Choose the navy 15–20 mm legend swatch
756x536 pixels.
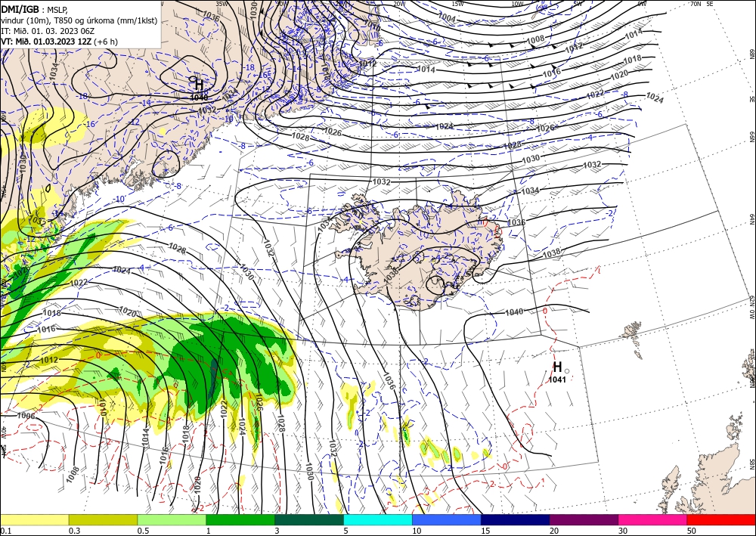pos(516,519)
